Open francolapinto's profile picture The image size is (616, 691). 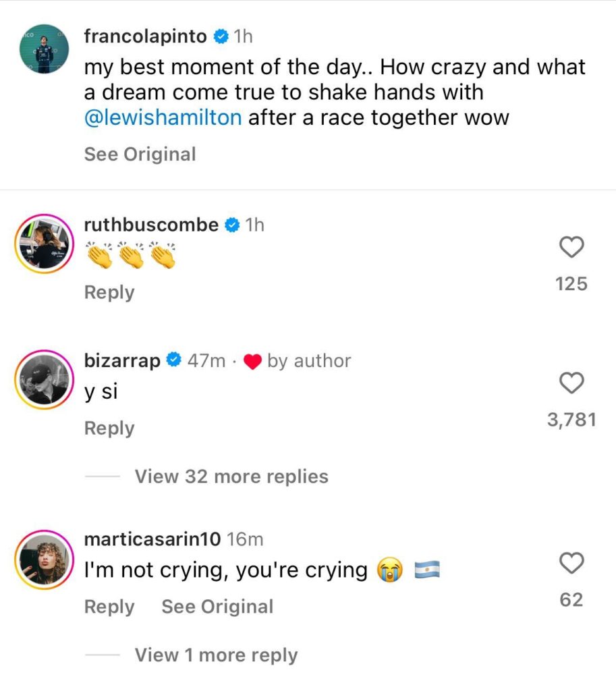pyautogui.click(x=44, y=49)
